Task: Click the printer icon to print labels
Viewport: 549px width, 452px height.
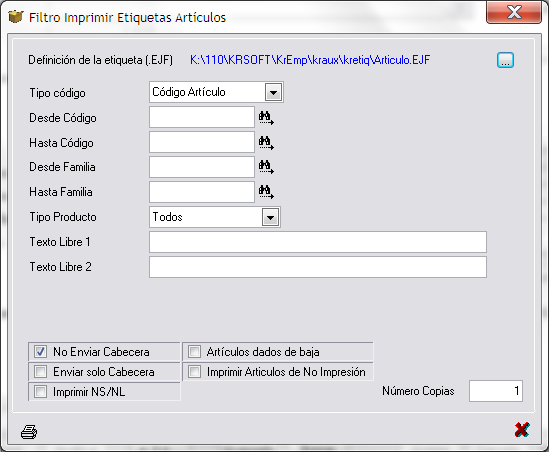Action: point(29,432)
